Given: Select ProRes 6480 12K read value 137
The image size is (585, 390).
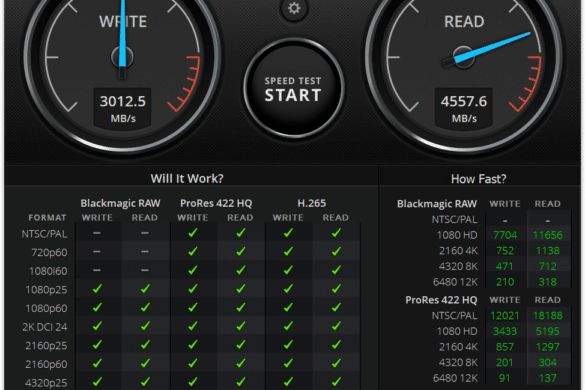Looking at the screenshot, I should pos(547,378).
